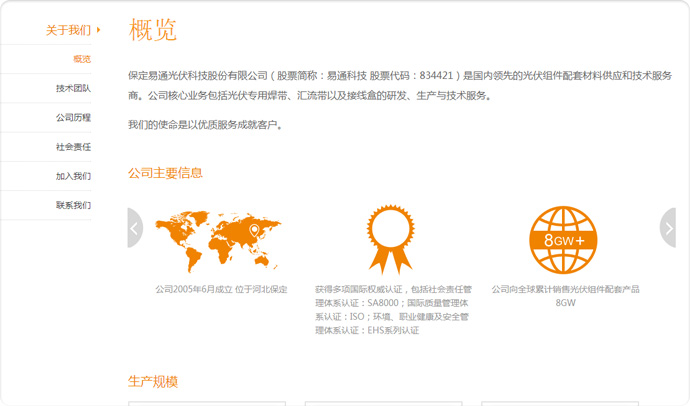
Task: Click the caption mentioning SA8000 certification
Action: pos(393,310)
